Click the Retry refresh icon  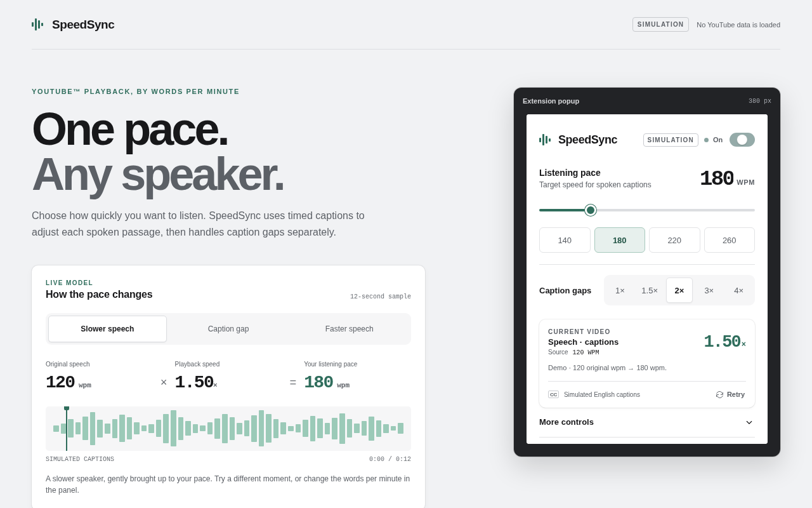pyautogui.click(x=719, y=394)
